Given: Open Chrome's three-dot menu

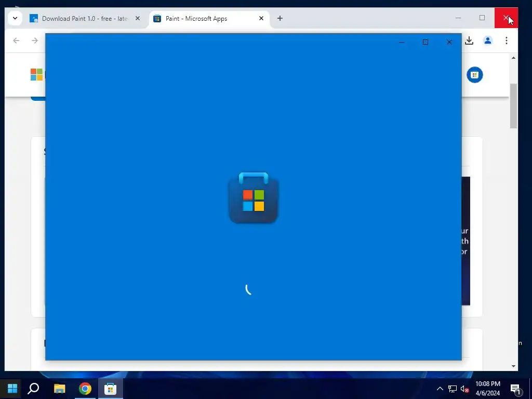Looking at the screenshot, I should pyautogui.click(x=506, y=41).
